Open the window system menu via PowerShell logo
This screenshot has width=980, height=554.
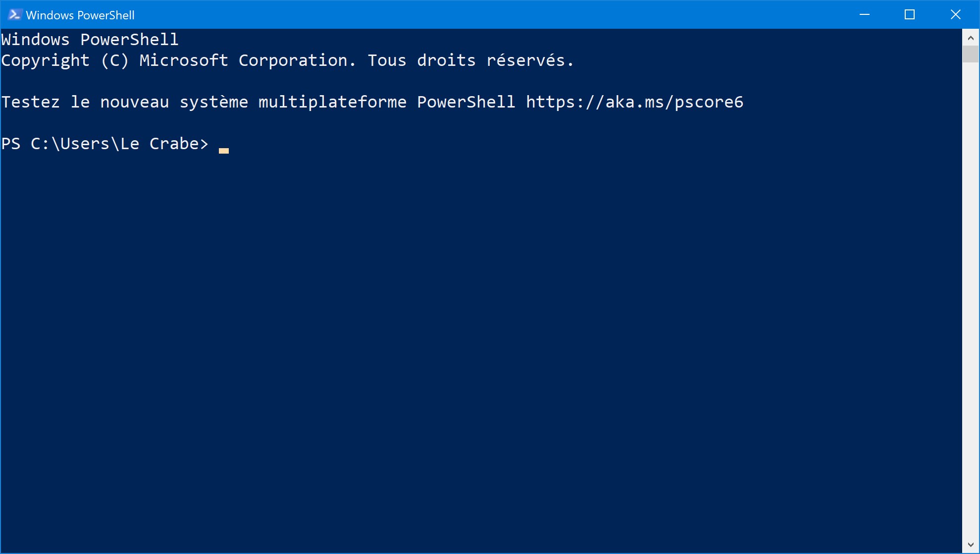tap(14, 14)
